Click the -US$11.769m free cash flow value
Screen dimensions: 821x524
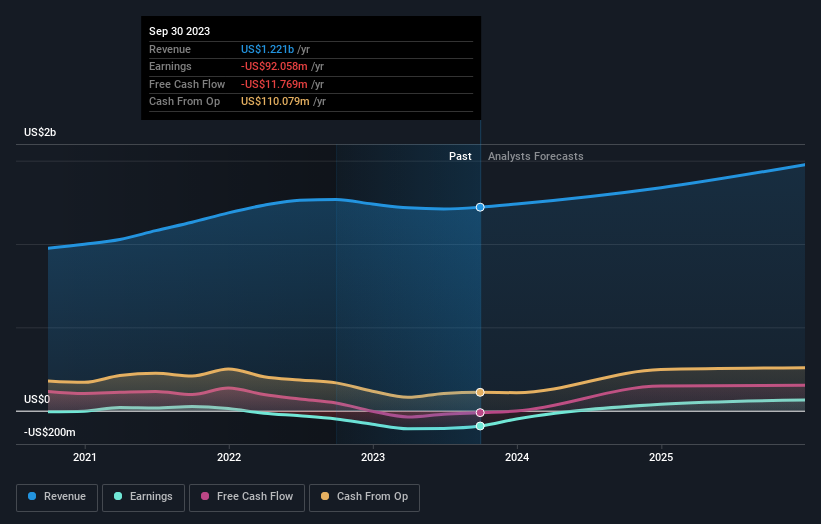point(274,84)
